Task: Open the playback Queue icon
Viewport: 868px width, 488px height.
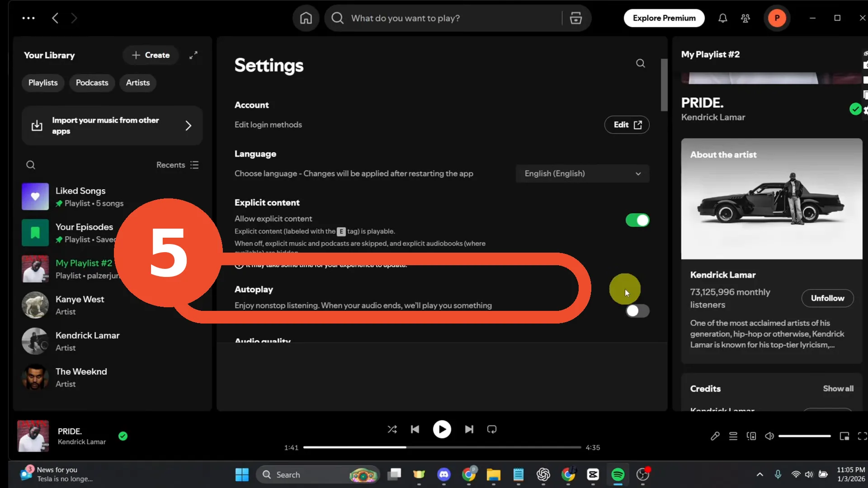Action: (733, 436)
